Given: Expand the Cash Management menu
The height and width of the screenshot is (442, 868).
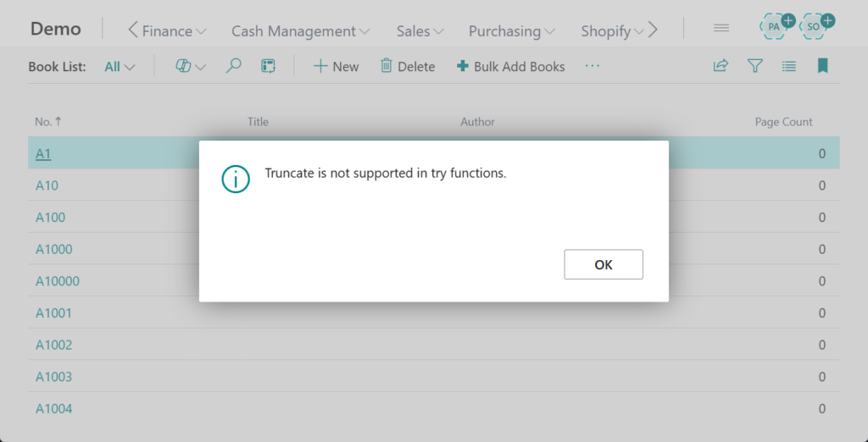Looking at the screenshot, I should click(x=300, y=31).
